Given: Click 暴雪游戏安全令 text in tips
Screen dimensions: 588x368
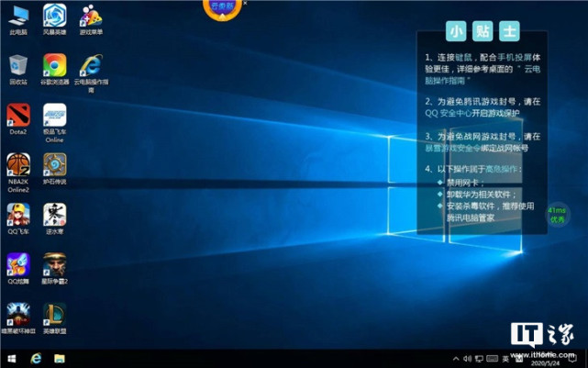Looking at the screenshot, I should tap(452, 148).
